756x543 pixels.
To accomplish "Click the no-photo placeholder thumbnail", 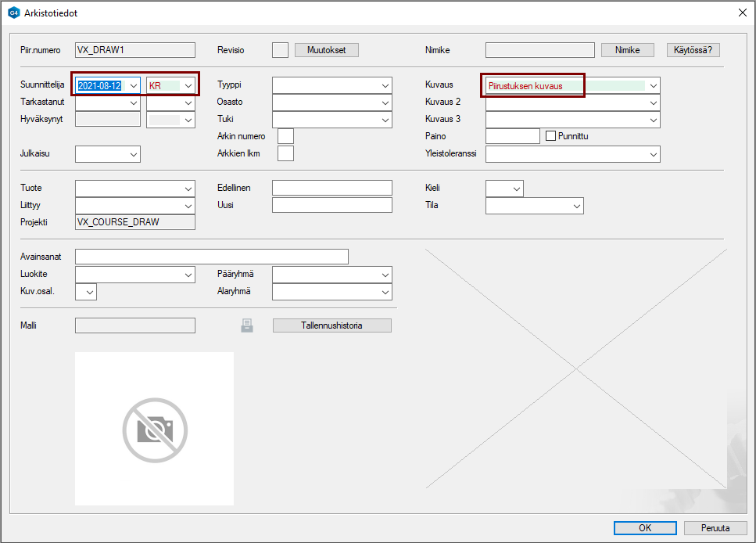I will pyautogui.click(x=154, y=429).
